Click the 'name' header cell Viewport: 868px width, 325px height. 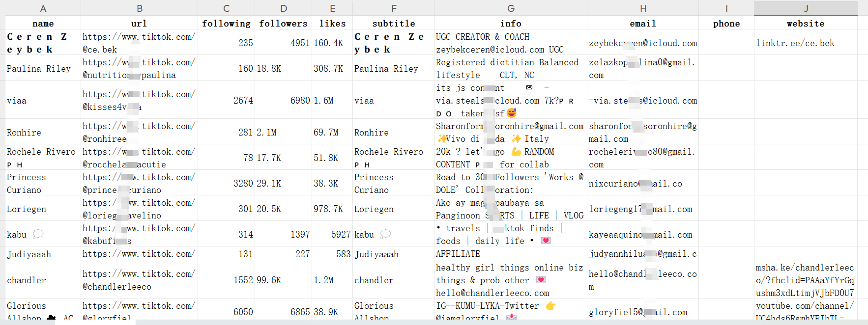point(43,23)
